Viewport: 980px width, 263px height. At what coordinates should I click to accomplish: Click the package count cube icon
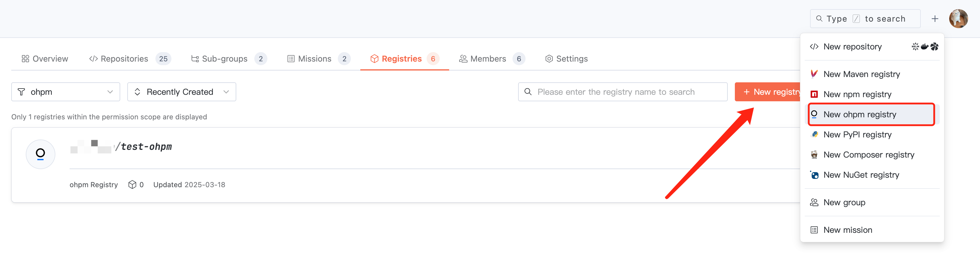(x=132, y=185)
